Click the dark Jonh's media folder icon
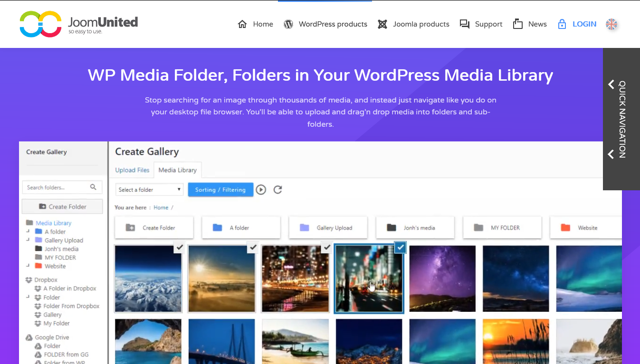Image resolution: width=640 pixels, height=364 pixels. (x=392, y=228)
